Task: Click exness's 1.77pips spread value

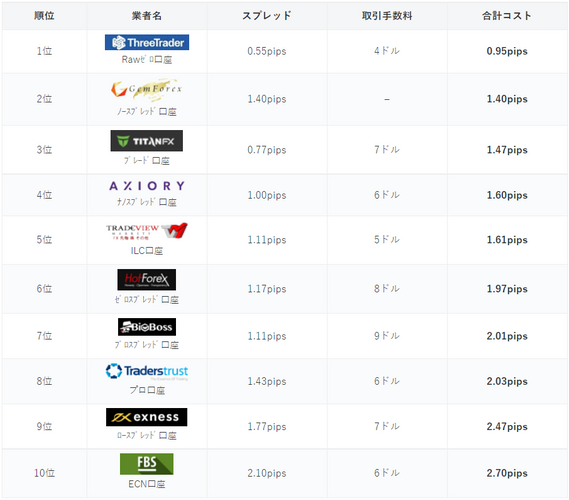Action: click(267, 427)
